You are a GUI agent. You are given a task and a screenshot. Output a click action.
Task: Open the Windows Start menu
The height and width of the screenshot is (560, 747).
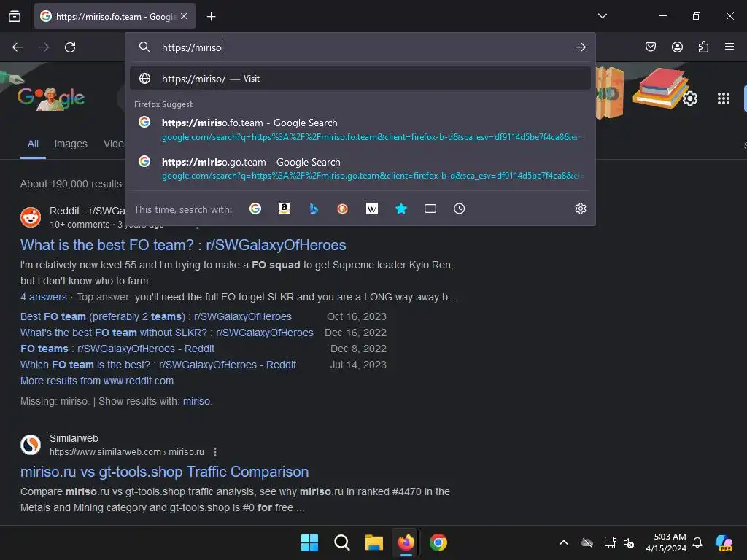tap(309, 542)
